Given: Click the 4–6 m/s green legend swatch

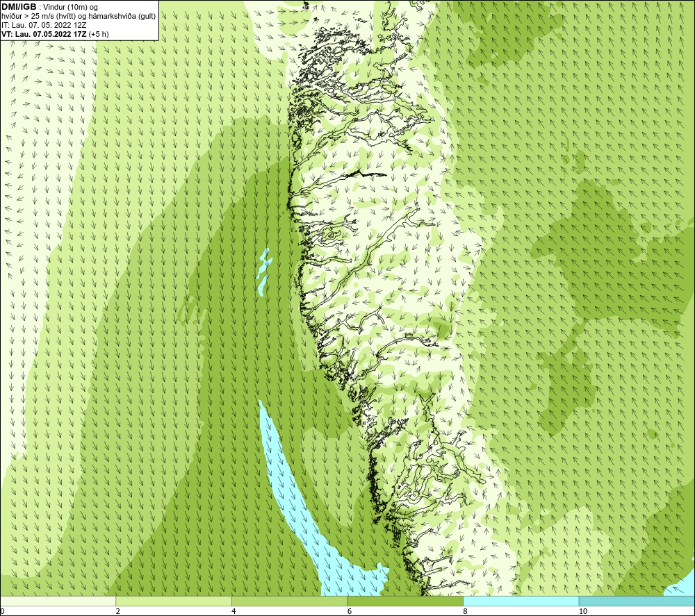Looking at the screenshot, I should tap(289, 601).
